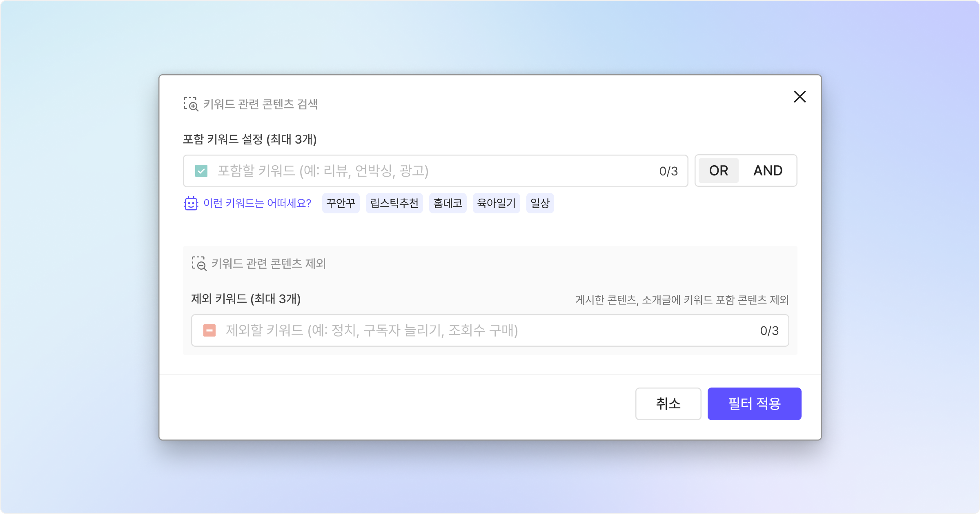Switch keyword matching to AND
Image resolution: width=980 pixels, height=514 pixels.
click(x=768, y=171)
